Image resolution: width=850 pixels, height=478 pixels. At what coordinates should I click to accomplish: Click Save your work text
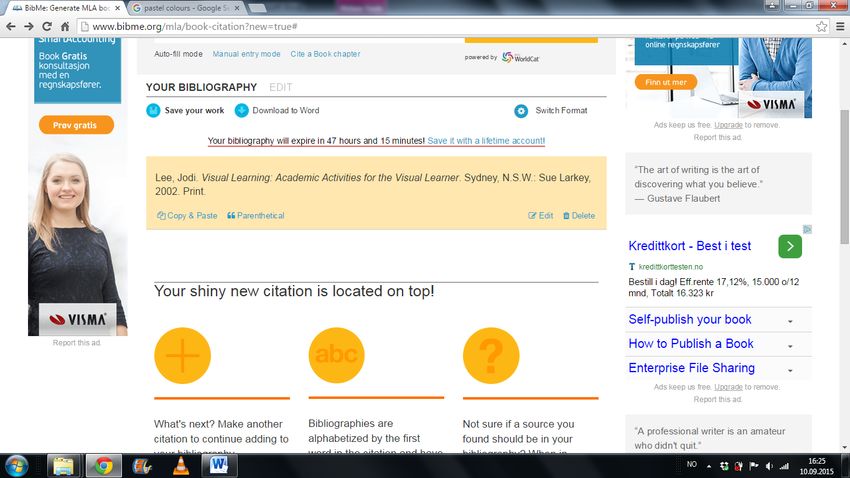(x=195, y=111)
